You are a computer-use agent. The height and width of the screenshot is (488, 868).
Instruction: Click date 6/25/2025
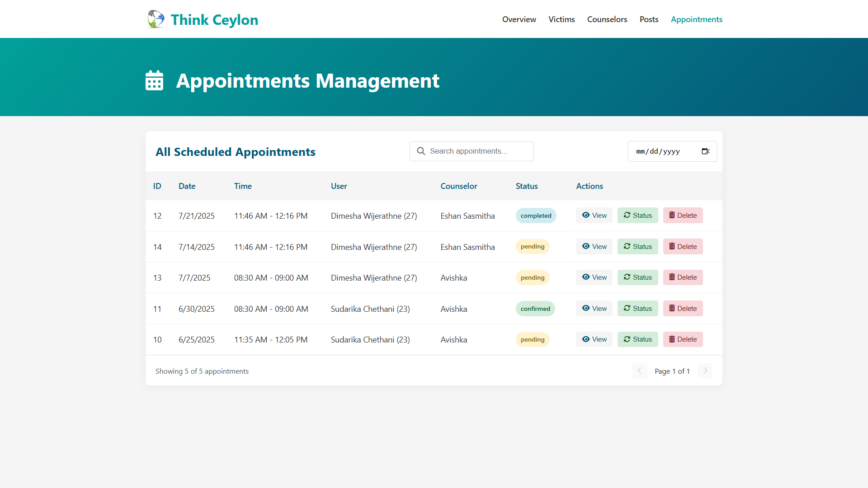[x=197, y=340]
